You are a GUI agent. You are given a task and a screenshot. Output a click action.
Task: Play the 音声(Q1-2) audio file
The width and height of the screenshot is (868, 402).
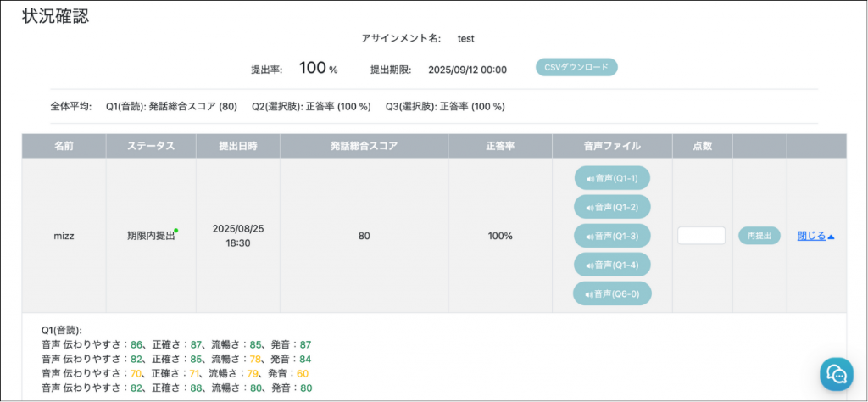[612, 207]
